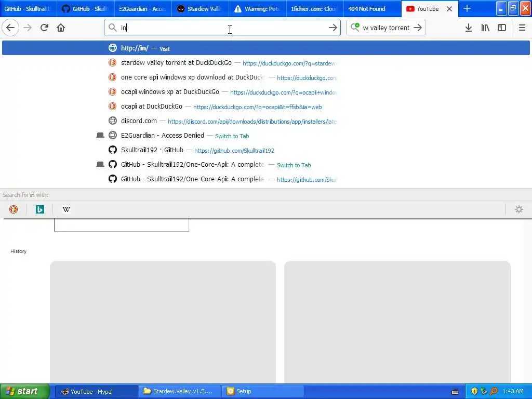Switch to Stardew Valley tab
The image size is (532, 399).
click(x=200, y=9)
